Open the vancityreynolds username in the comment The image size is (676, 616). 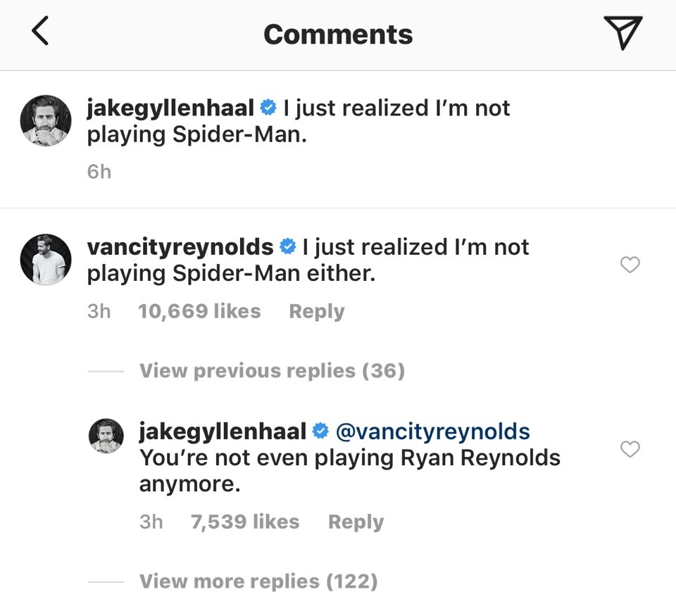pyautogui.click(x=180, y=246)
